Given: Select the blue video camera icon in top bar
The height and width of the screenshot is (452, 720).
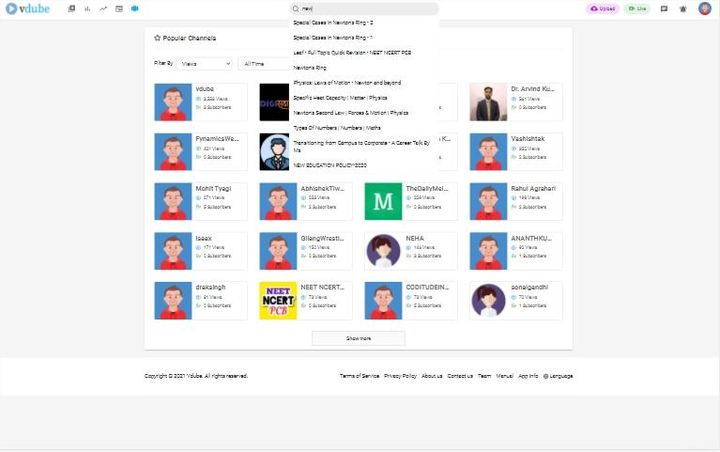Looking at the screenshot, I should tap(135, 9).
